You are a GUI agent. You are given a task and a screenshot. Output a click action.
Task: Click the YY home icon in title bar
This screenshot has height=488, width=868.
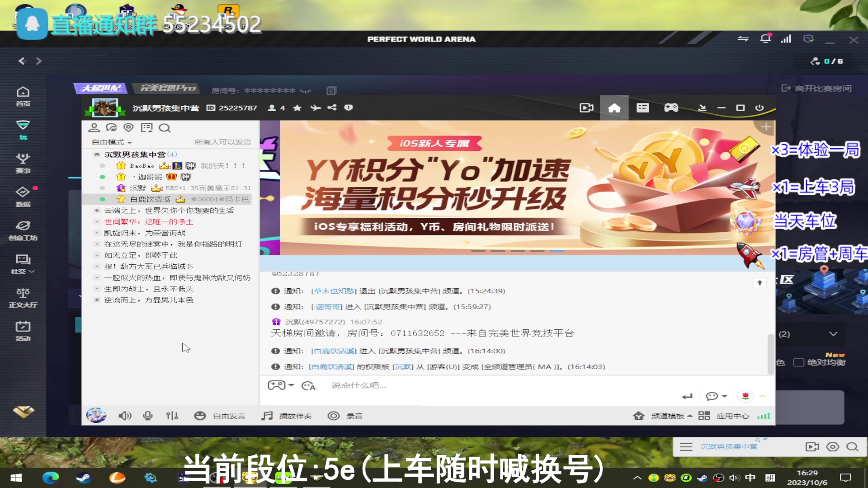(x=614, y=108)
